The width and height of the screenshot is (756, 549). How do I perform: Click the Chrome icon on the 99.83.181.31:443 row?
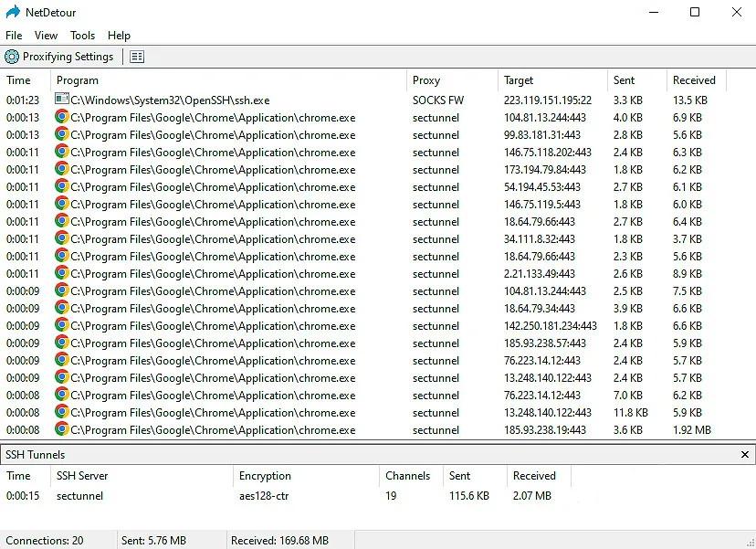pyautogui.click(x=61, y=134)
